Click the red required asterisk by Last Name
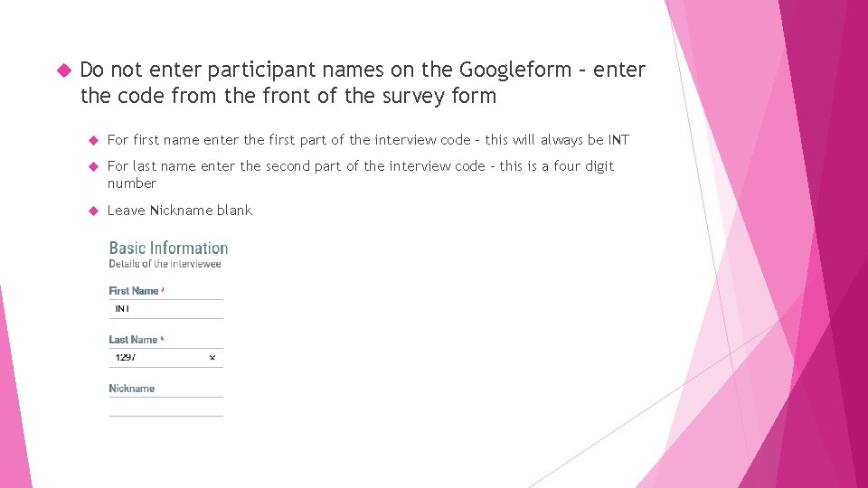868x488 pixels. click(161, 339)
